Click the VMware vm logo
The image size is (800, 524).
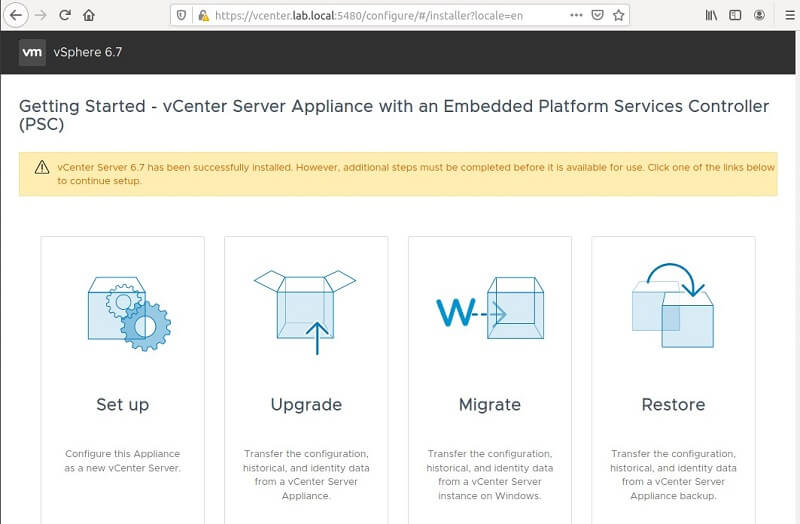(32, 52)
